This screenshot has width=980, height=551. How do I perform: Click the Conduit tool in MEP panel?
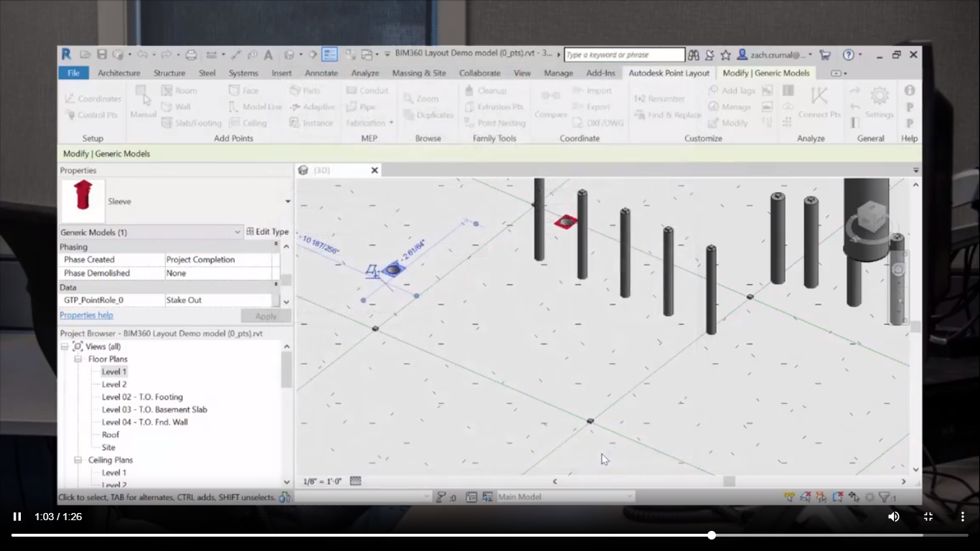[x=367, y=90]
